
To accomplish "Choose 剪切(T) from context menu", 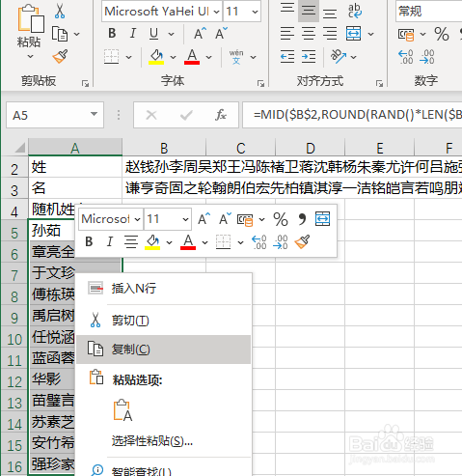I will click(x=163, y=321).
